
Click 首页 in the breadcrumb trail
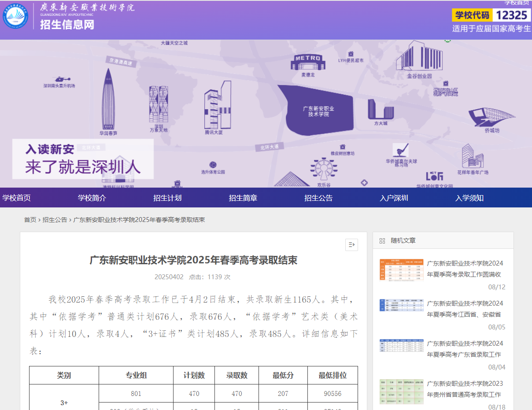(x=30, y=219)
